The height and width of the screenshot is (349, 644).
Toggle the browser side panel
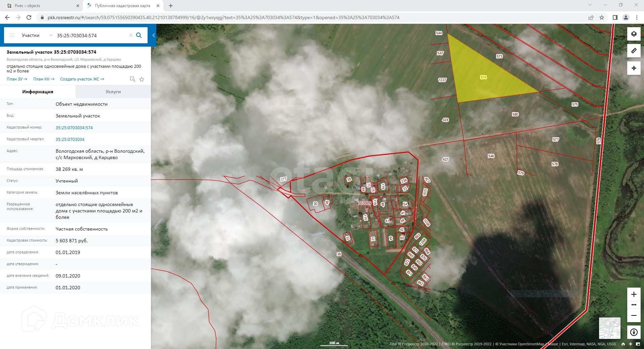click(x=615, y=17)
